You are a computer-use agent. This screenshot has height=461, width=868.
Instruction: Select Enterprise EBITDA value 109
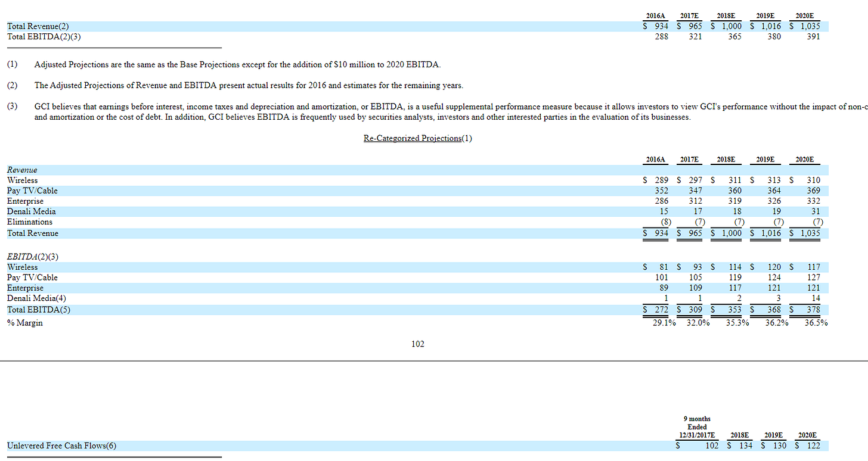tap(695, 288)
